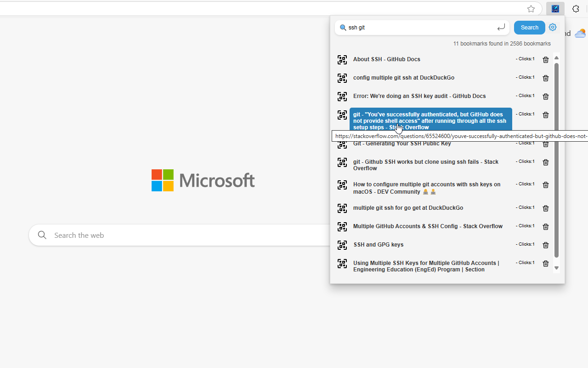Open 'Using Multiple SSH Keys for Multiple GitHub Accounts'
The height and width of the screenshot is (368, 588).
click(x=426, y=266)
